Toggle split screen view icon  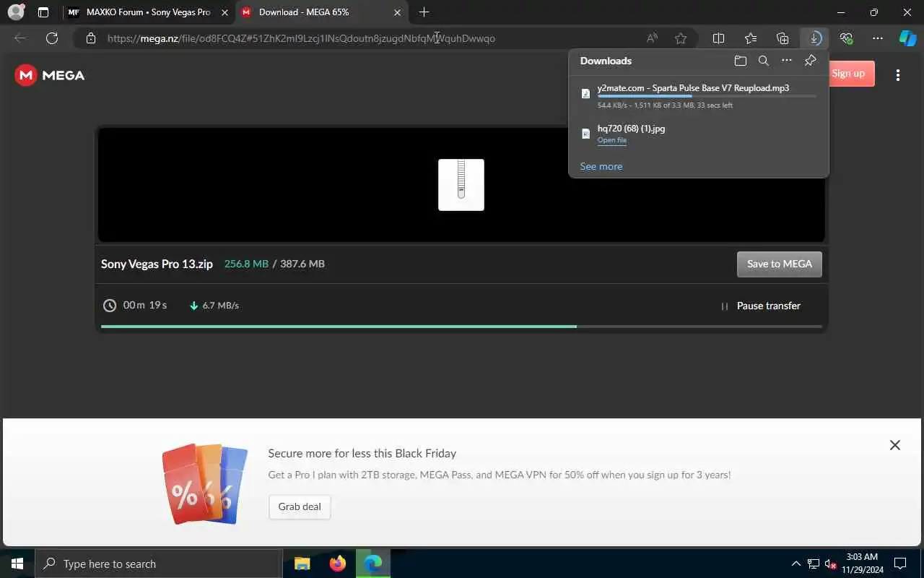click(x=718, y=38)
